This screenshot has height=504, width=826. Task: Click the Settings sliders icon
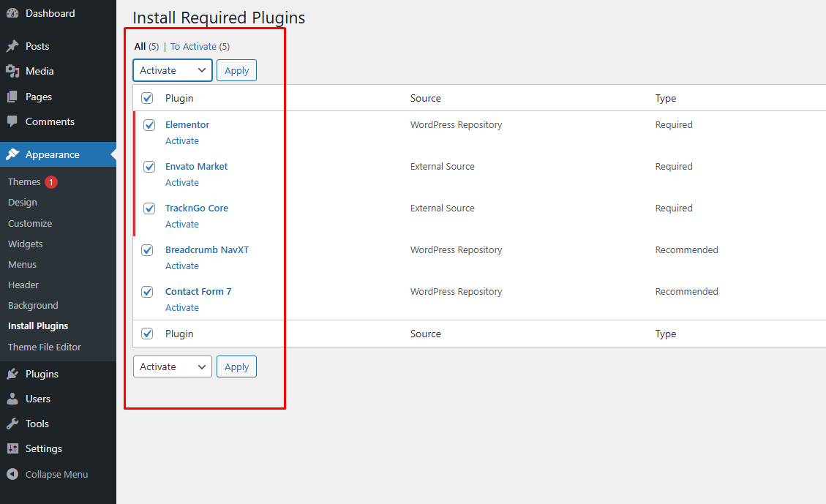[12, 448]
